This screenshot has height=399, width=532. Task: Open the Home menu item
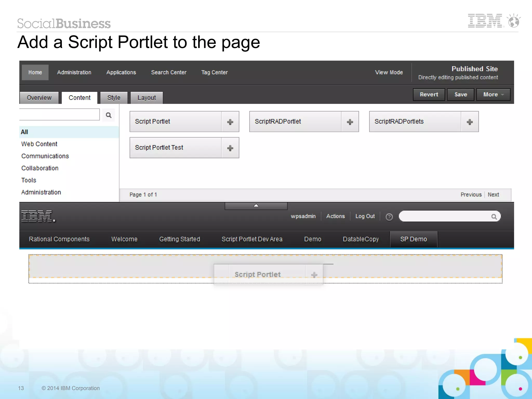point(35,72)
